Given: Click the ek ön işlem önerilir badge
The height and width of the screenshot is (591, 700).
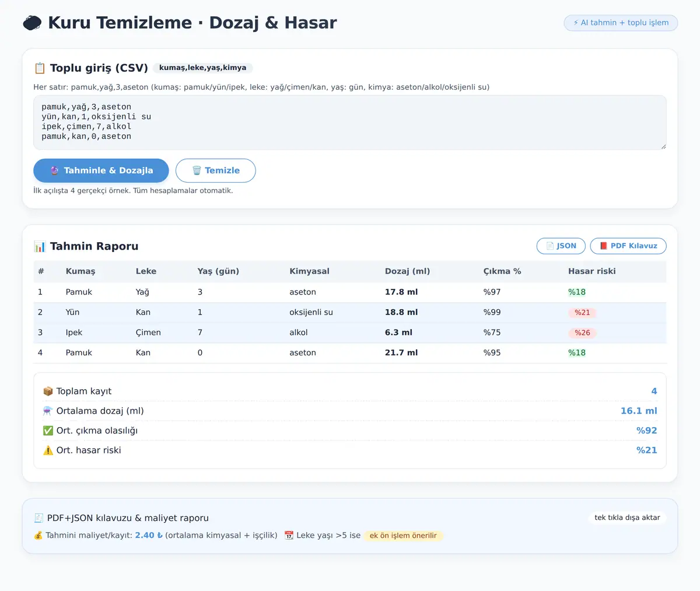Looking at the screenshot, I should click(x=403, y=536).
